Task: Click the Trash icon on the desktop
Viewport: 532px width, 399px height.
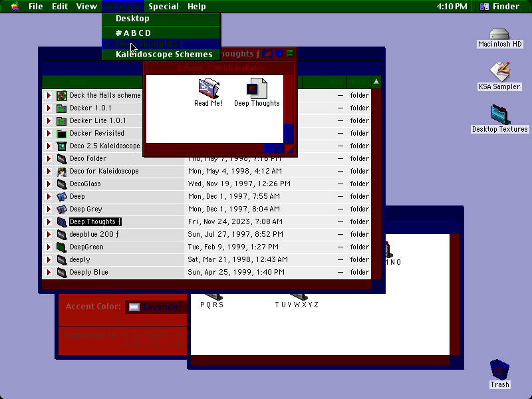Action: [x=499, y=369]
